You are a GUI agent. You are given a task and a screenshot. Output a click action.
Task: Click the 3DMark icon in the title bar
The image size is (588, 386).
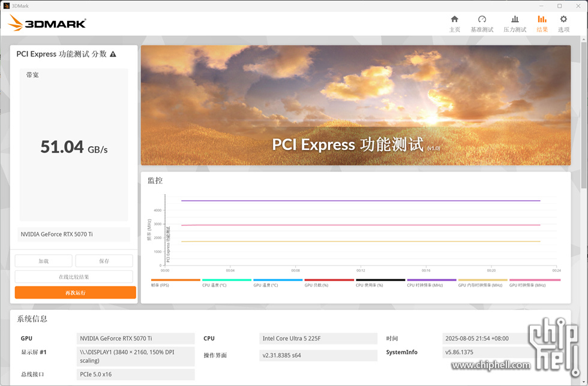pyautogui.click(x=7, y=5)
